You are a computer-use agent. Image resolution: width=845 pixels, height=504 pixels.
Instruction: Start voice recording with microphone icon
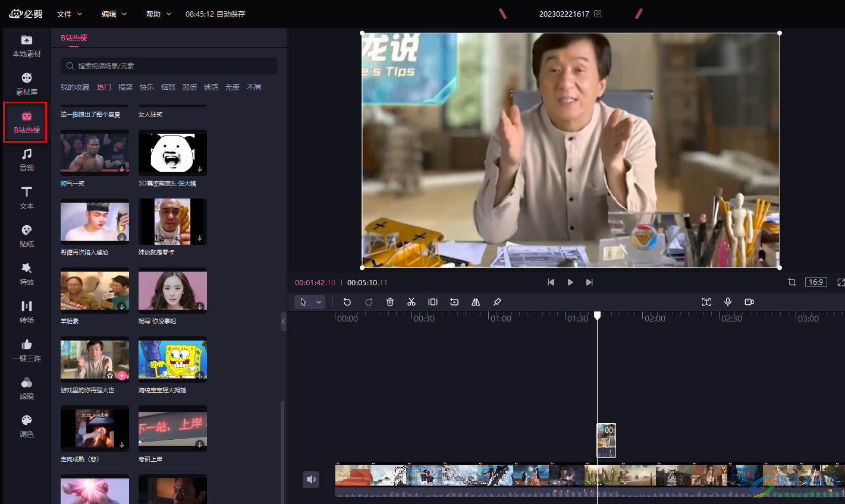click(x=728, y=302)
